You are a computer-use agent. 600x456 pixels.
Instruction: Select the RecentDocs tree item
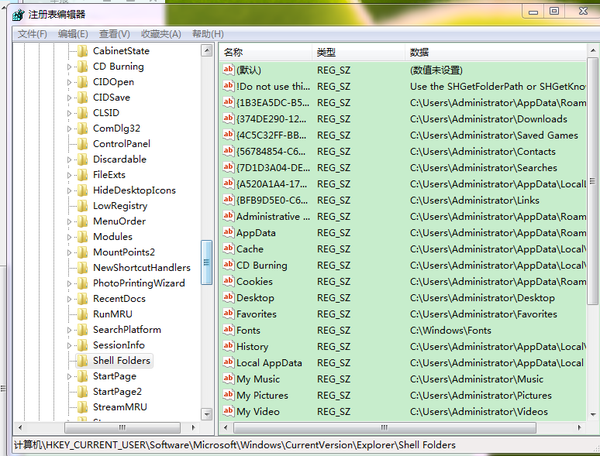(119, 299)
